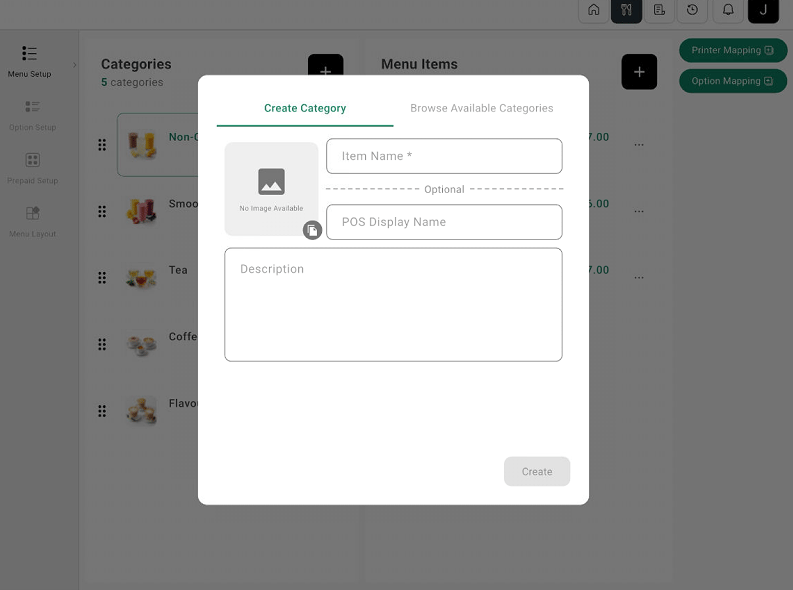Image resolution: width=793 pixels, height=590 pixels.
Task: Open Menu Layout in sidebar
Action: [x=32, y=222]
